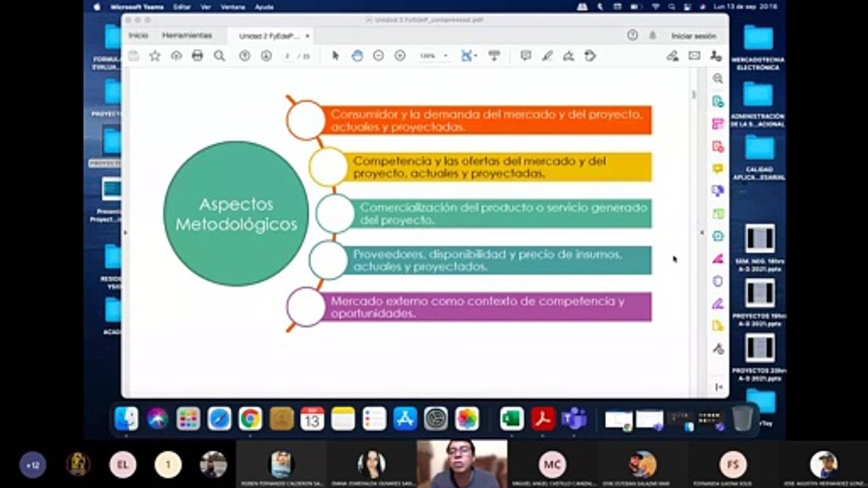Go to previous page with up arrow
Viewport: 868px width, 488px height.
coord(245,56)
